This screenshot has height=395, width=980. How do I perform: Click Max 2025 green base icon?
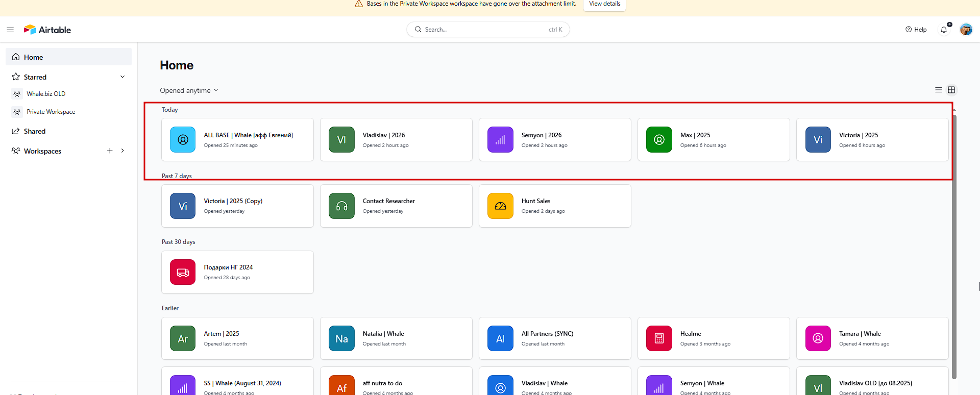[659, 140]
